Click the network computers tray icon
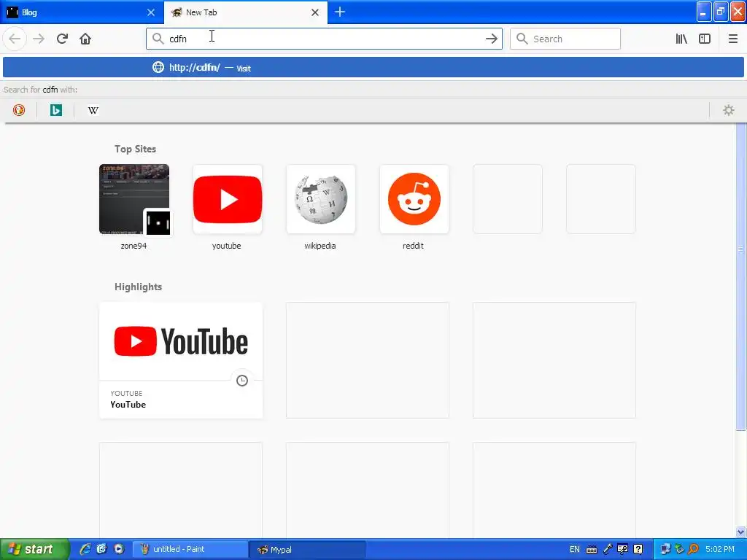Screen dimensions: 747x560 coord(665,550)
